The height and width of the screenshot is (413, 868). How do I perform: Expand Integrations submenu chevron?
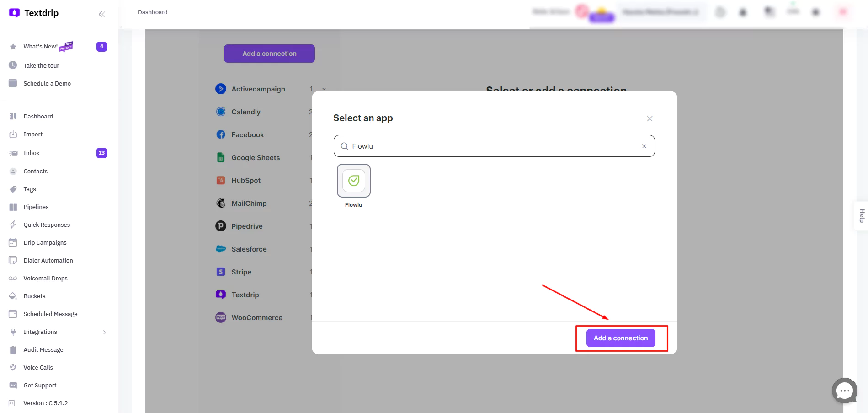coord(104,332)
